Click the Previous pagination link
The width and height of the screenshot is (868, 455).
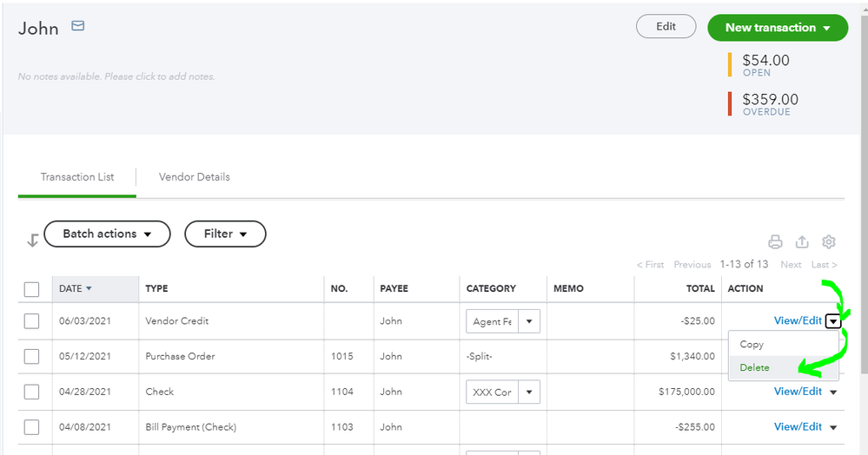(692, 265)
